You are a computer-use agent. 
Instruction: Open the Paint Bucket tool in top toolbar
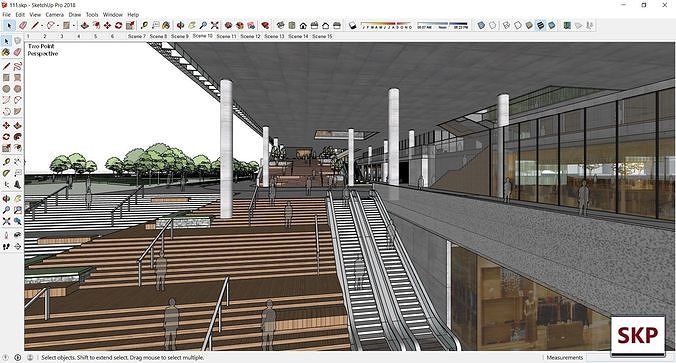[166, 25]
